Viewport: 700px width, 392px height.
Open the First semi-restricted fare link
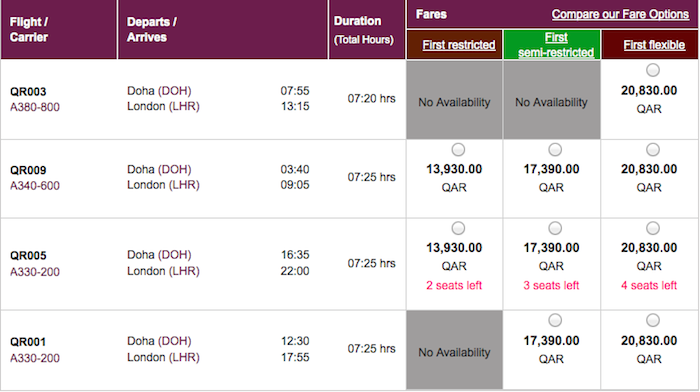point(556,45)
